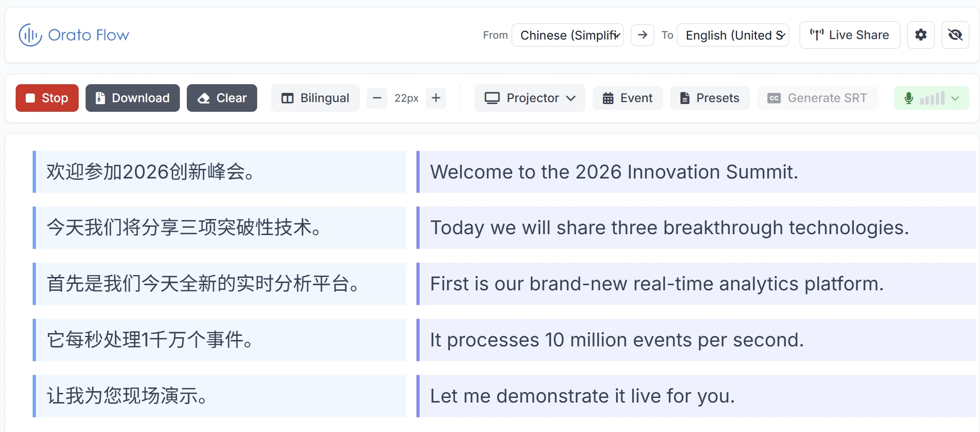Select the line about real-time analytics platform

click(696, 284)
